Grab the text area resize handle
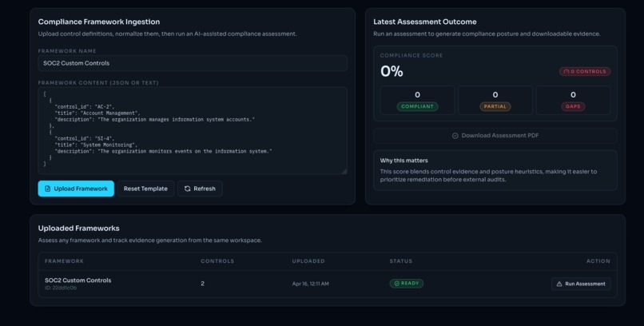Screen dimensions: 644x326 point(344,171)
